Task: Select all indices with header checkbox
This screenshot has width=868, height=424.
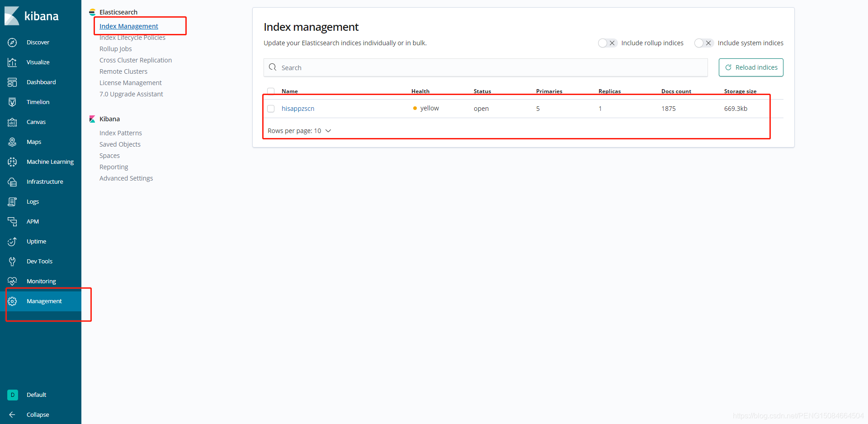Action: 271,91
